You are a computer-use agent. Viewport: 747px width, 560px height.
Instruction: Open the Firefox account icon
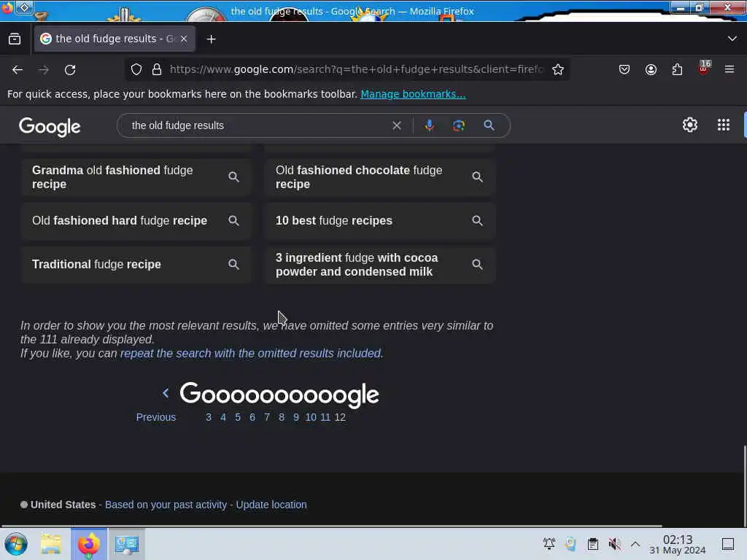click(x=651, y=69)
